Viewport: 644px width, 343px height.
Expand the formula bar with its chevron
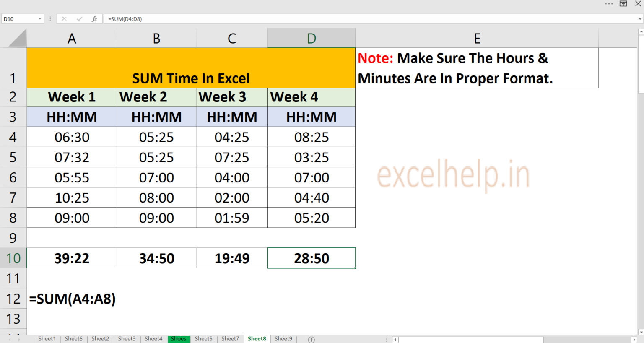640,18
